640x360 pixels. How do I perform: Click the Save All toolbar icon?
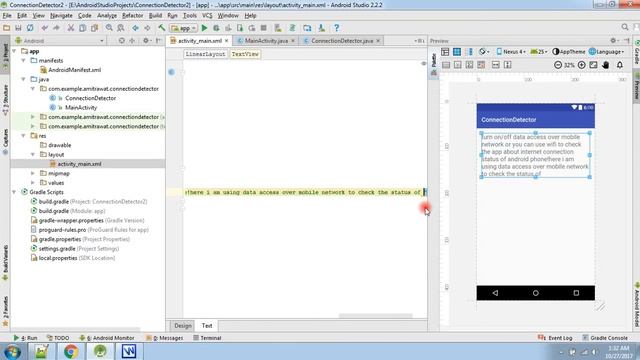pos(18,28)
